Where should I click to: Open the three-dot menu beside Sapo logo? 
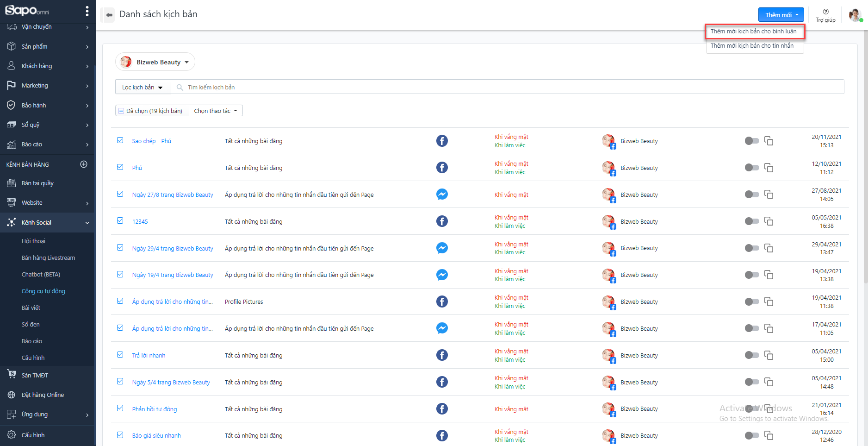click(x=87, y=11)
